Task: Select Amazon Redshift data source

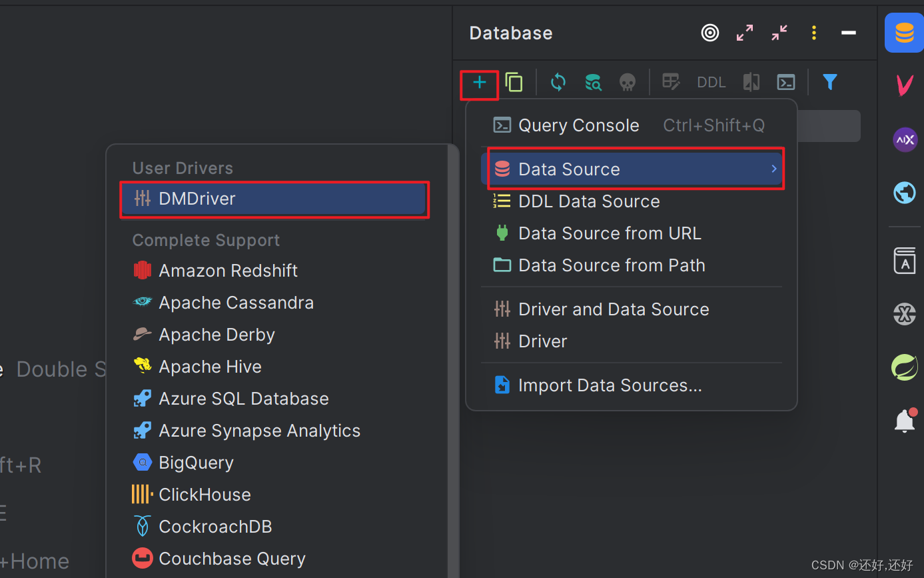Action: (274, 271)
